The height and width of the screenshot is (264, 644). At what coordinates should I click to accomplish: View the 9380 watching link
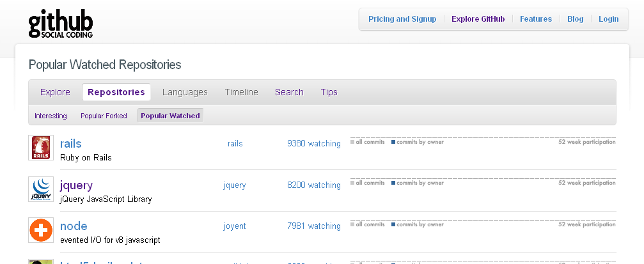(314, 144)
